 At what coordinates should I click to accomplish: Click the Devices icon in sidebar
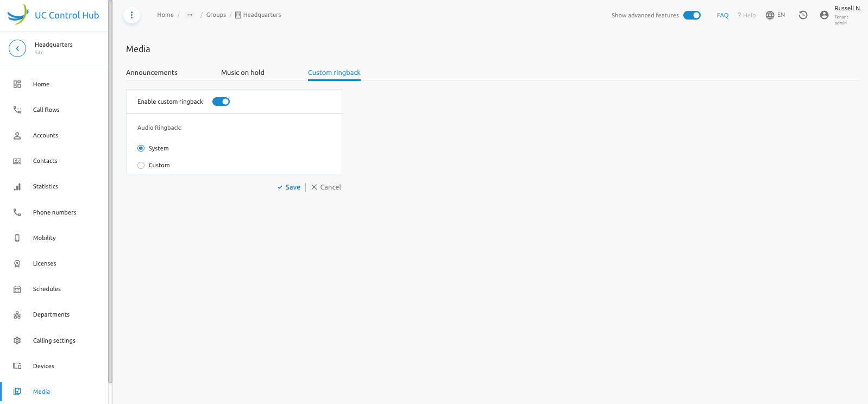[x=17, y=366]
